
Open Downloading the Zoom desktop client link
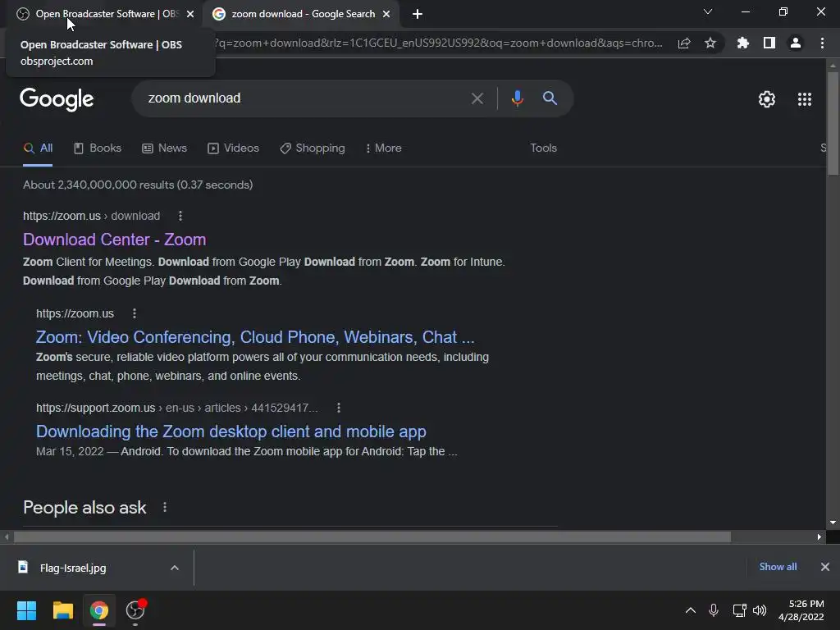tap(231, 431)
